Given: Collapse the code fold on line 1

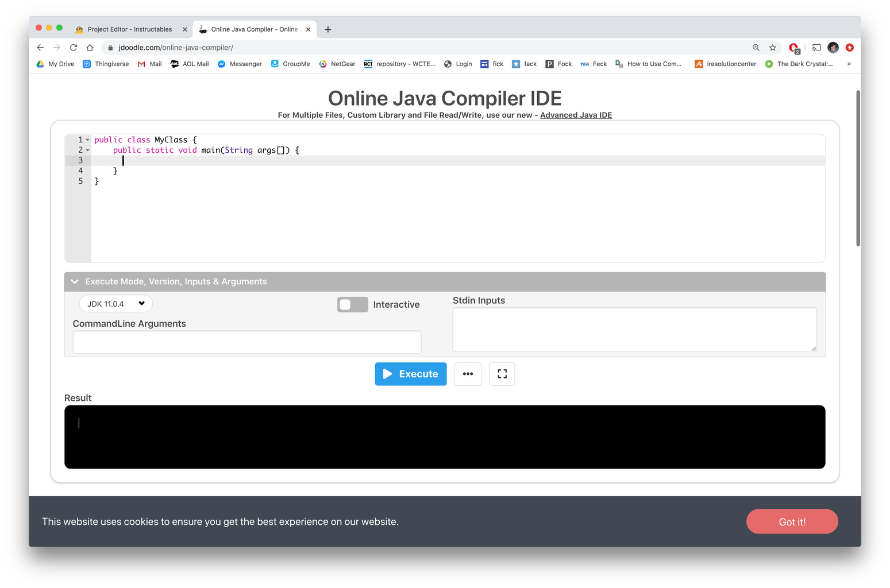Looking at the screenshot, I should [87, 140].
